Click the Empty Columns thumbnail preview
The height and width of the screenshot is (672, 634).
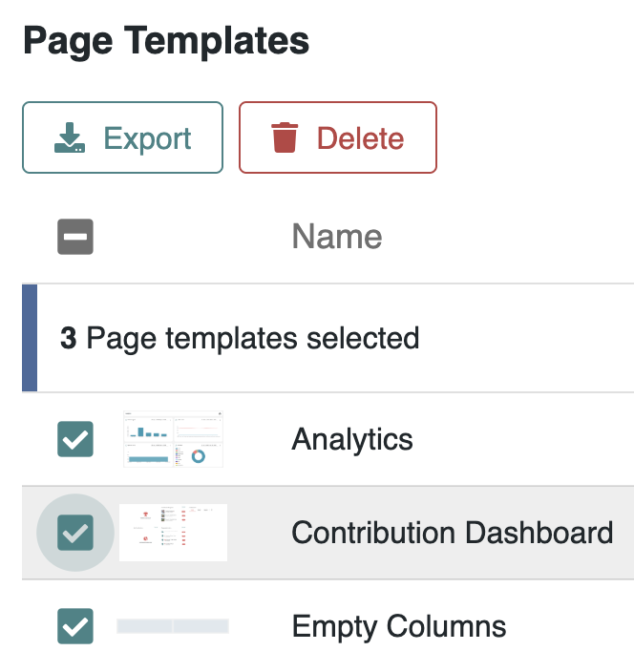pos(173,626)
